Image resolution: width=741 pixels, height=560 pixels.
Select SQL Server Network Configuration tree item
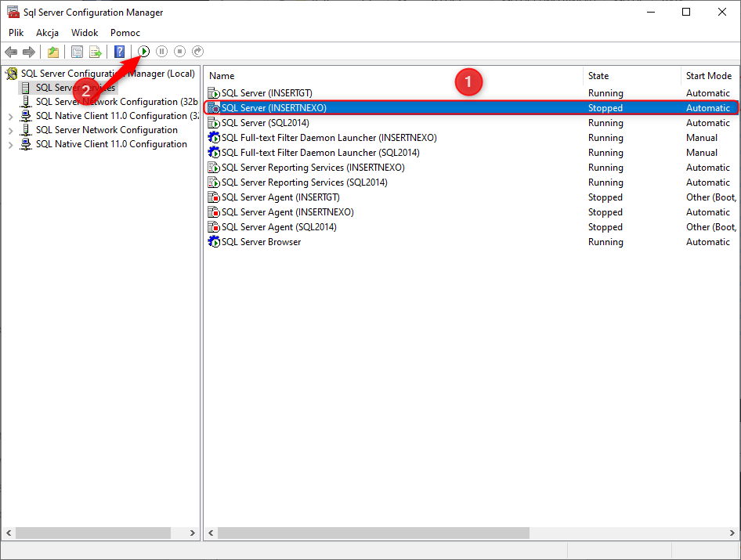(x=107, y=130)
